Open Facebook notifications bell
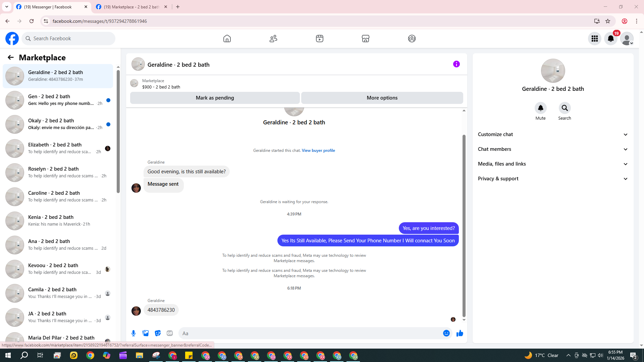This screenshot has height=362, width=644. (x=610, y=39)
